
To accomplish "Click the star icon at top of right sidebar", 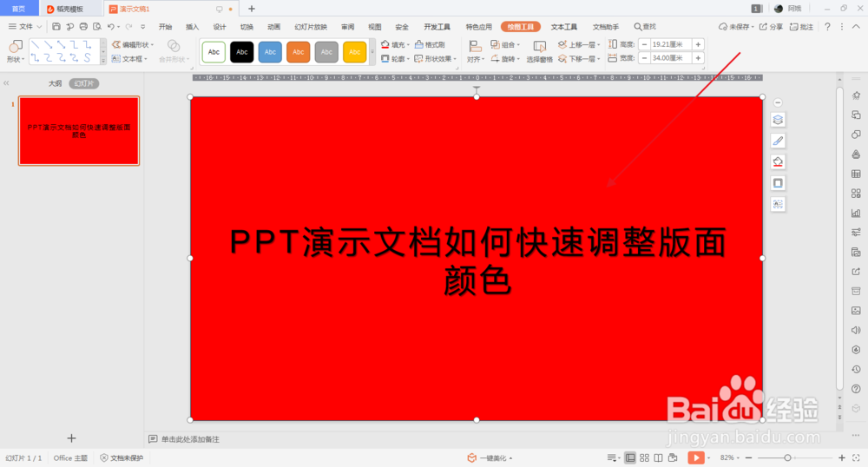I will 856,95.
